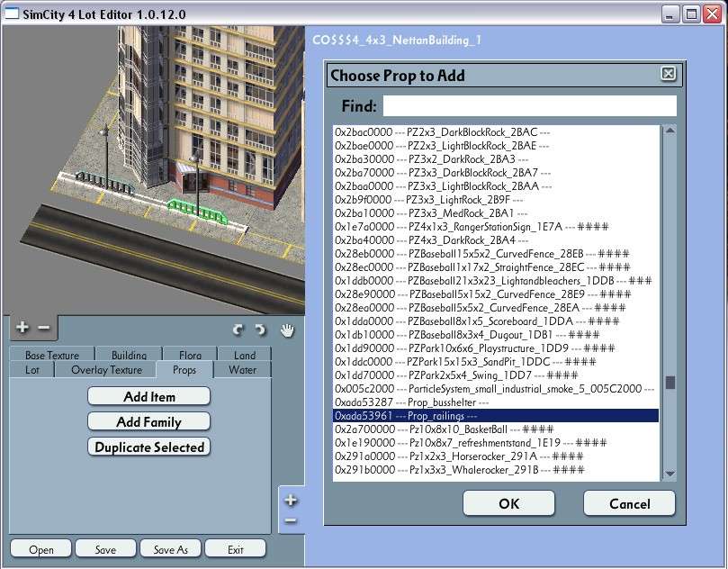Select PZ4x3_DarkRock_2BA4 entry
Image resolution: width=728 pixels, height=569 pixels.
pos(496,239)
